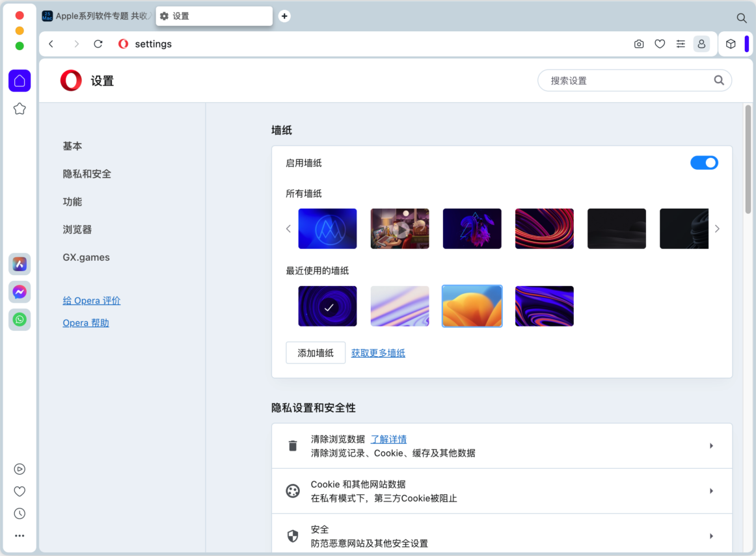Open WhatsApp in the sidebar
Image resolution: width=756 pixels, height=556 pixels.
(20, 319)
